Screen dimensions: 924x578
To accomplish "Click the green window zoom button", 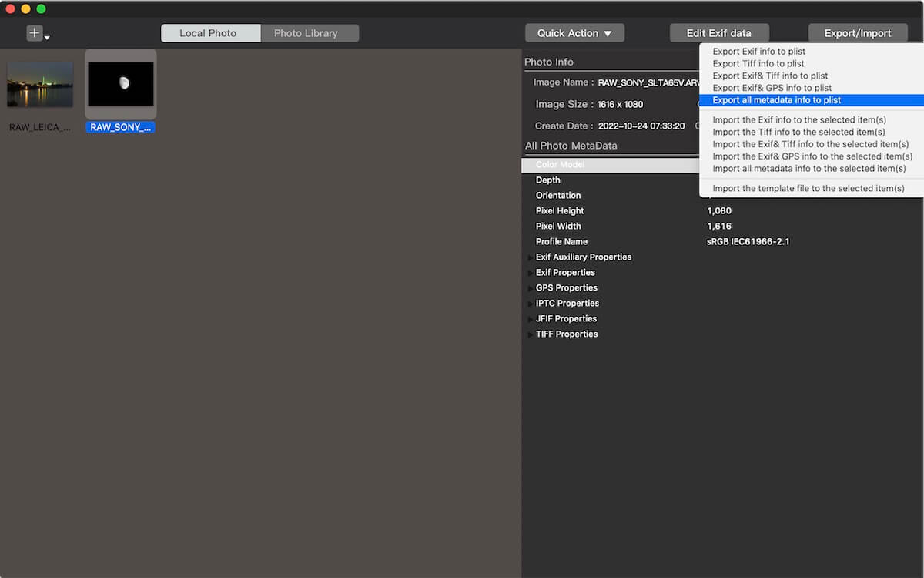I will 42,8.
